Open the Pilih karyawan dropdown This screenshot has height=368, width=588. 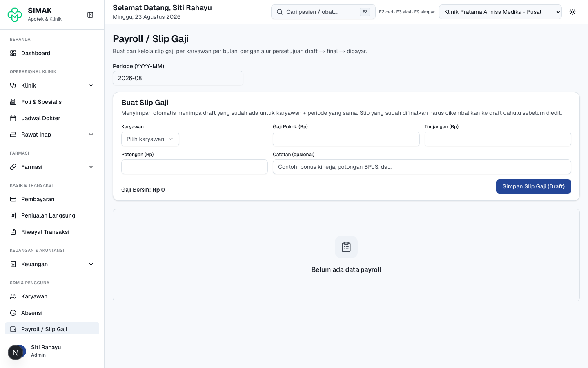pos(150,139)
